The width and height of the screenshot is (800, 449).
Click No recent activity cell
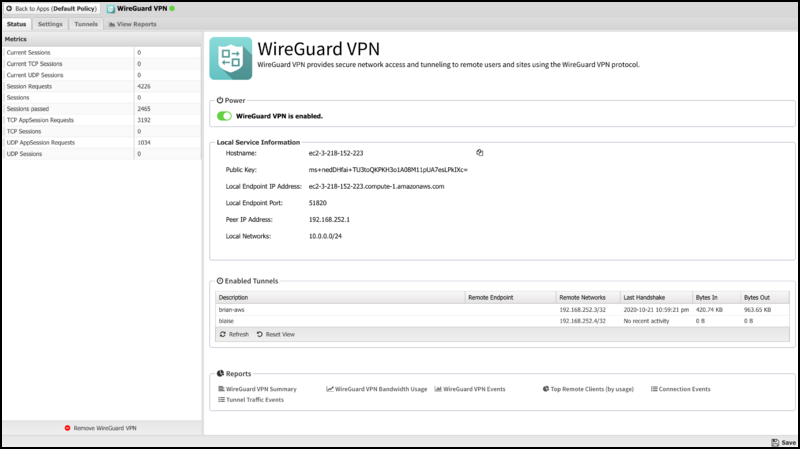point(646,321)
